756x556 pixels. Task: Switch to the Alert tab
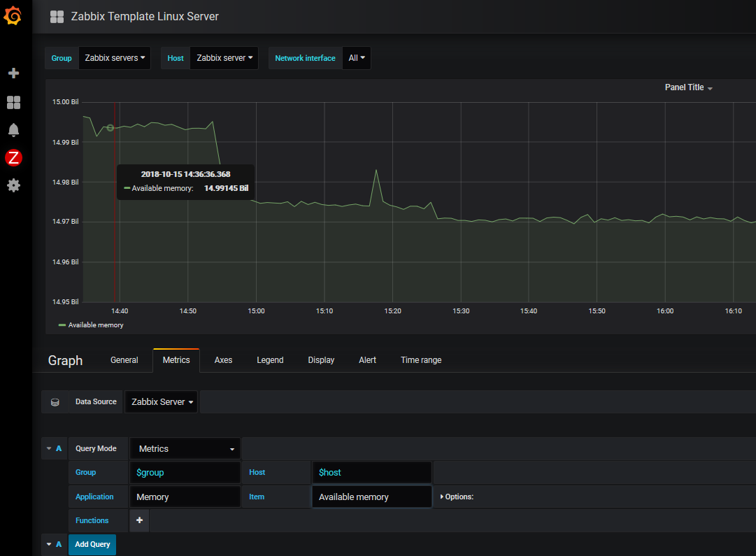(367, 360)
